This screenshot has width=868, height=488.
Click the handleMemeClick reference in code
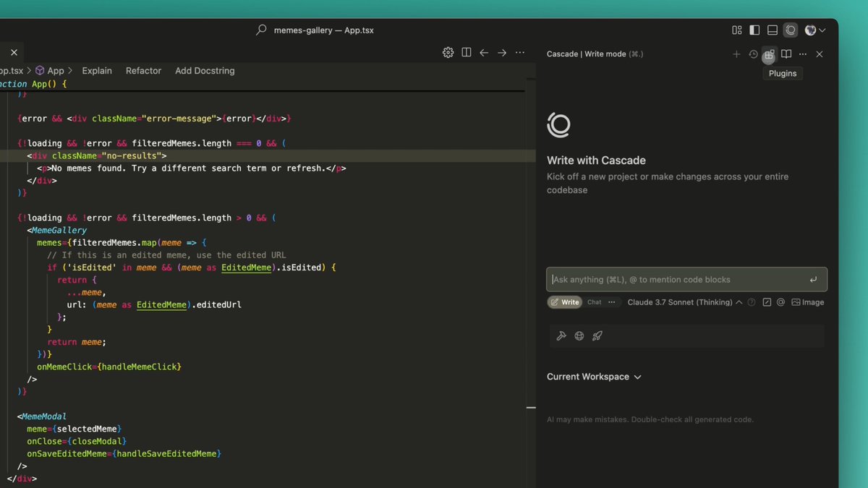tap(139, 367)
